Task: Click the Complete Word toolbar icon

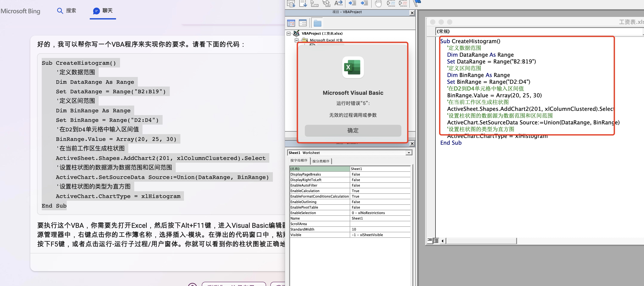Action: (338, 3)
